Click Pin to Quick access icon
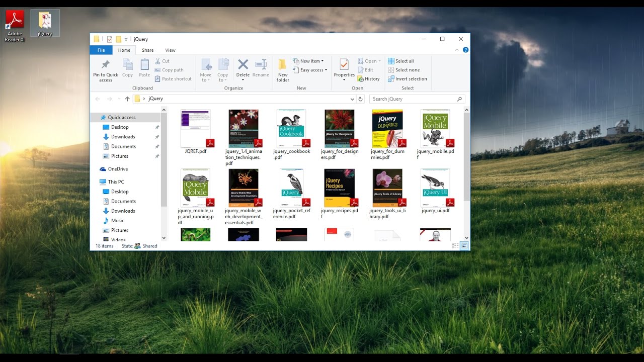Image resolution: width=644 pixels, height=362 pixels. click(x=106, y=65)
